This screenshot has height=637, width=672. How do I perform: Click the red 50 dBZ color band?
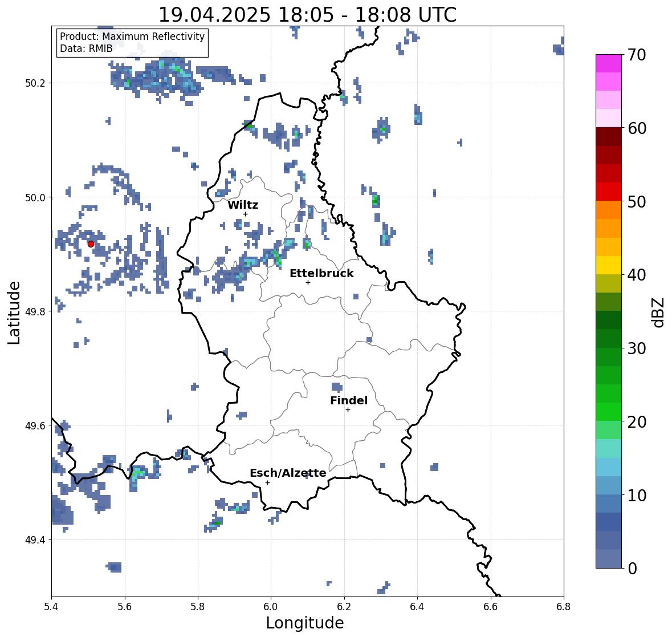coord(608,192)
